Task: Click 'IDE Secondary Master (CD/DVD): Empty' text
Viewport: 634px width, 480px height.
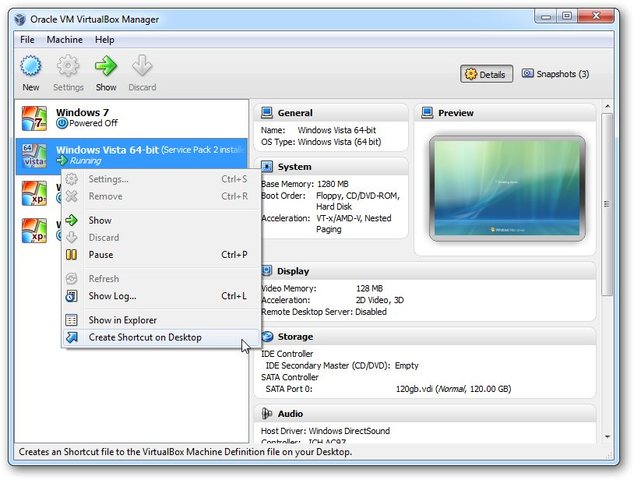Action: [x=342, y=366]
